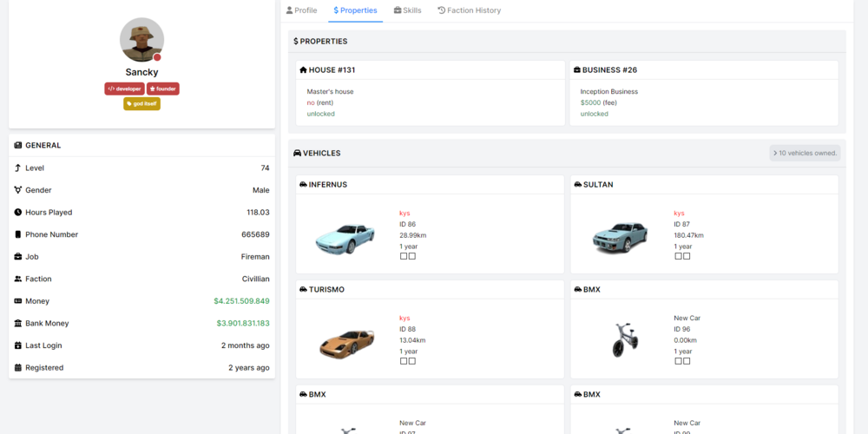Click the unlocked status under House #131

tap(320, 114)
